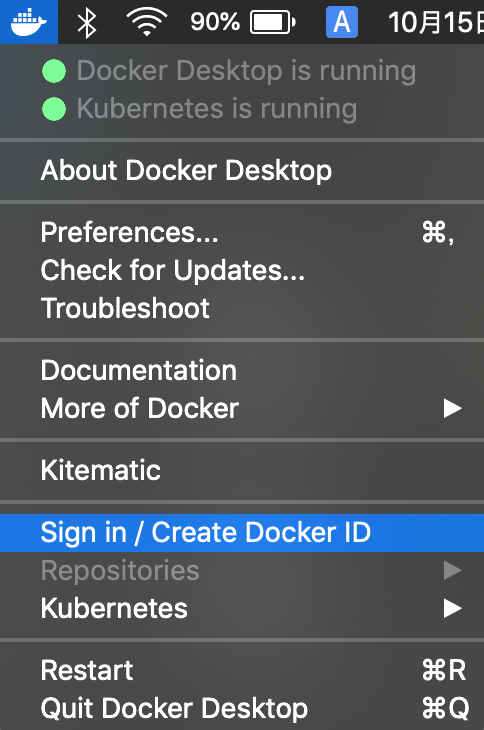Select Sign in / Create Docker ID
The image size is (484, 730).
[242, 533]
